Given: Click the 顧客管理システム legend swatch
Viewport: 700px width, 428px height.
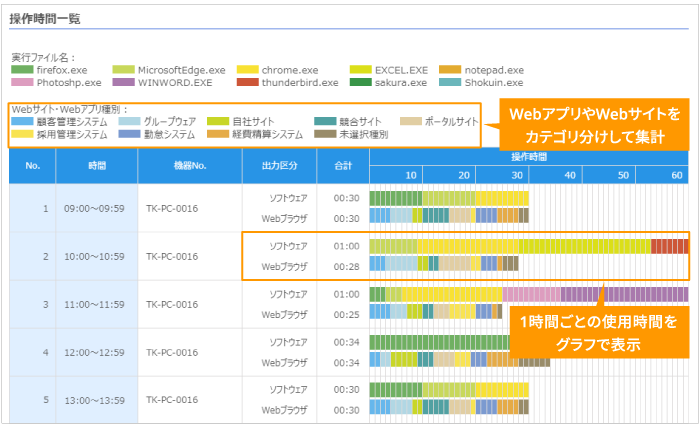Looking at the screenshot, I should click(22, 121).
